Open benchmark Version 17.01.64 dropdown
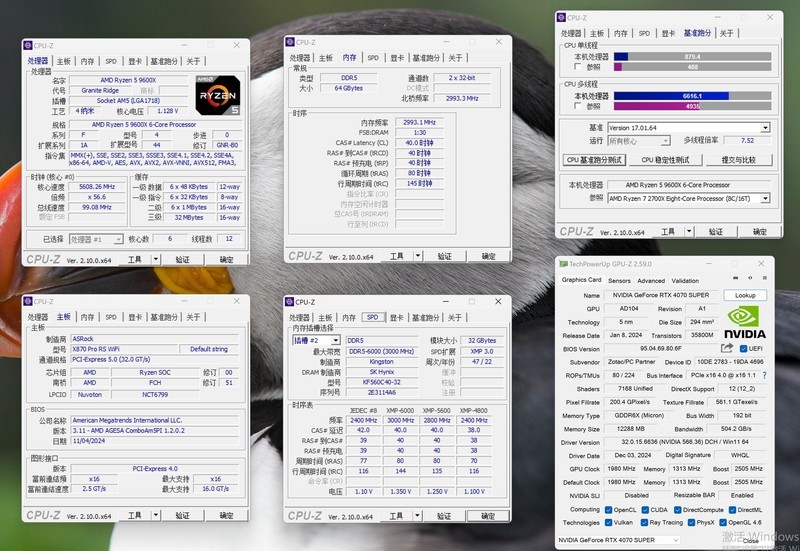This screenshot has height=551, width=800. tap(688, 128)
